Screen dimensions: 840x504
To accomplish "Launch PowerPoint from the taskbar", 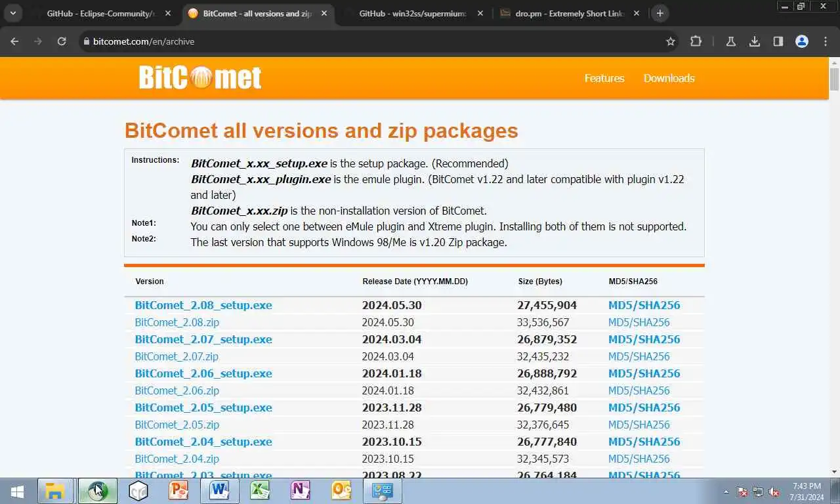I will (178, 491).
